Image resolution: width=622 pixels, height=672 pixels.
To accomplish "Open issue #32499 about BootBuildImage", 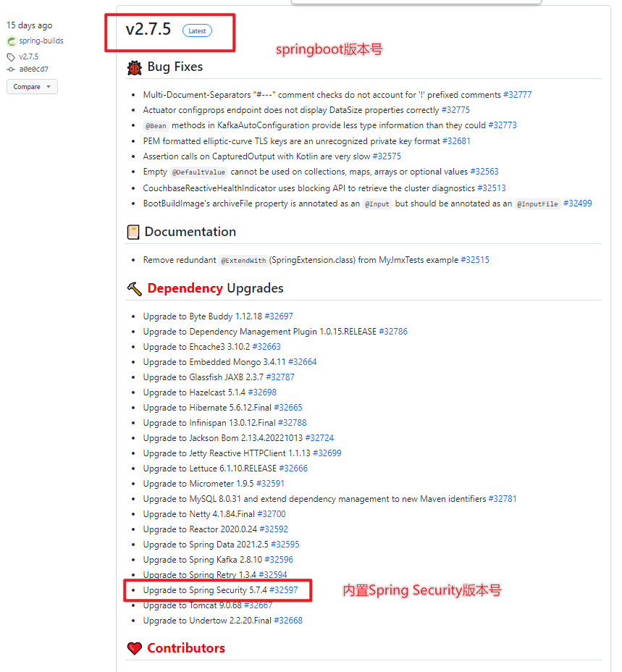I will pos(577,203).
